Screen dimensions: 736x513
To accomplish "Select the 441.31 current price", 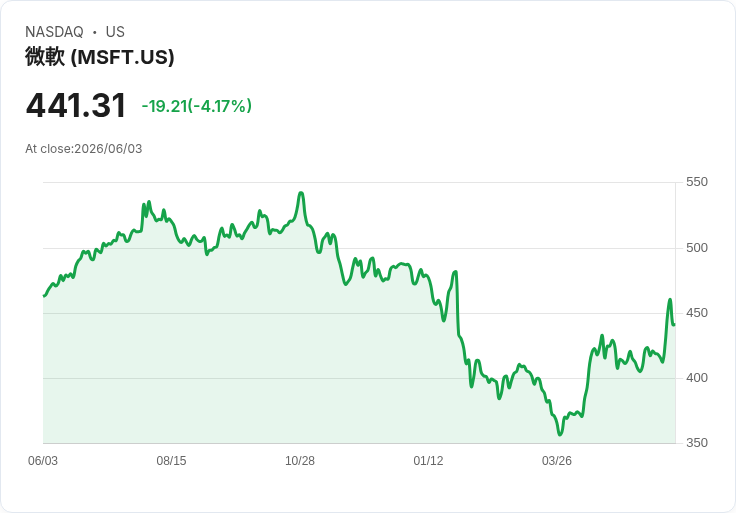I will [76, 105].
